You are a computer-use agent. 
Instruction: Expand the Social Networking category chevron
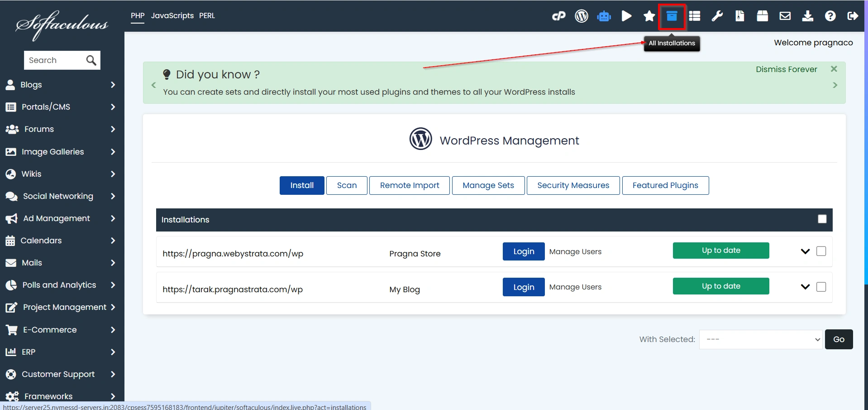(x=113, y=196)
